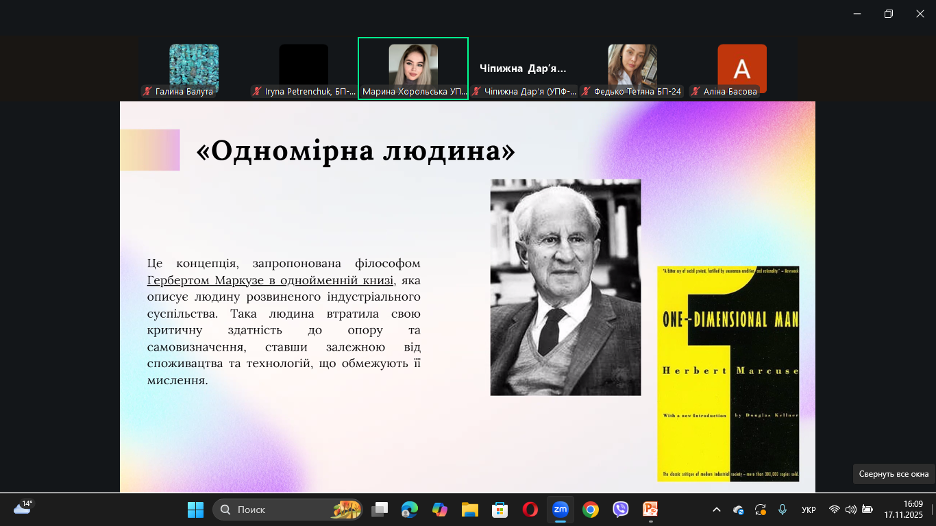
Task: Open the clock and date 17.11.2025
Action: 904,509
